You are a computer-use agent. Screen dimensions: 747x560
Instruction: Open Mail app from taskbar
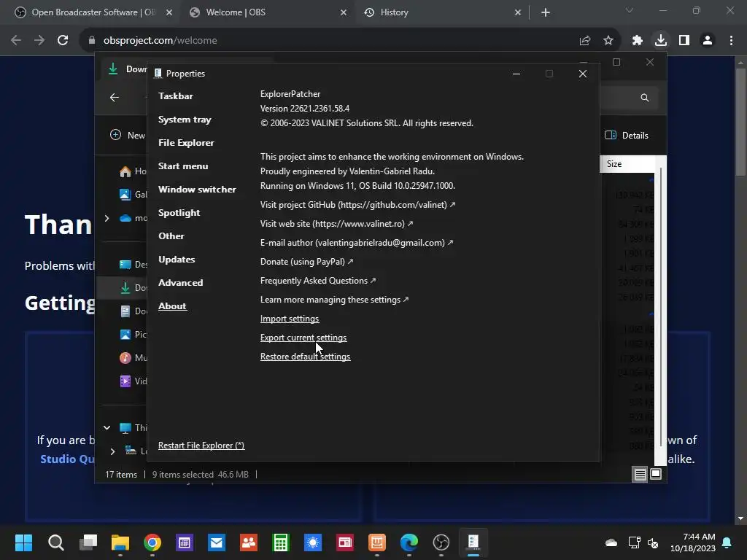[216, 542]
